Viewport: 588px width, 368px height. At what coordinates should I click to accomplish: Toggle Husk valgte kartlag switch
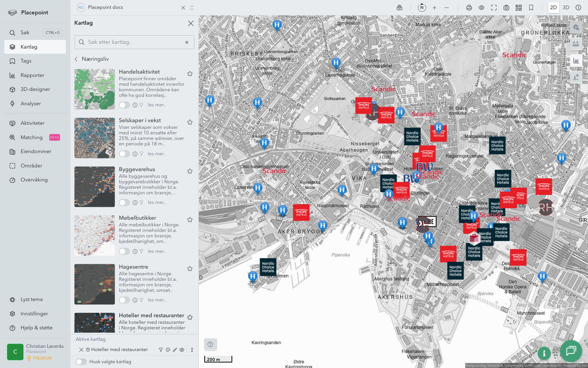click(81, 362)
